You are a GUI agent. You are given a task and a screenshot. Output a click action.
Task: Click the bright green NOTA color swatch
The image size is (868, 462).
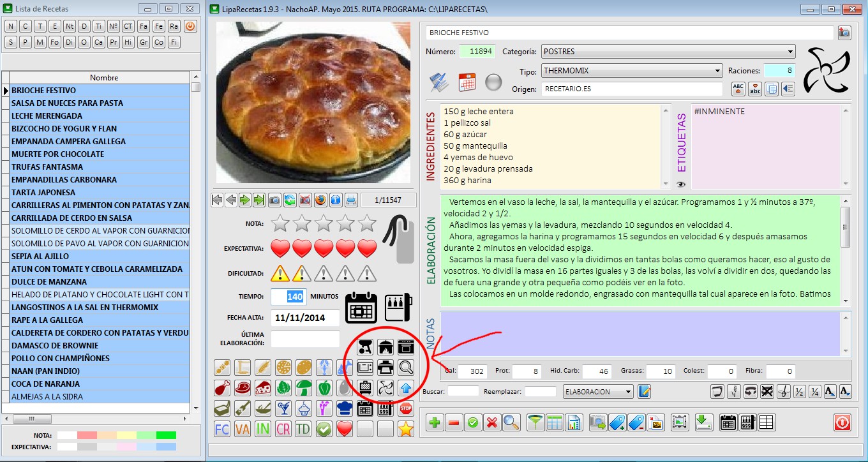pos(166,435)
